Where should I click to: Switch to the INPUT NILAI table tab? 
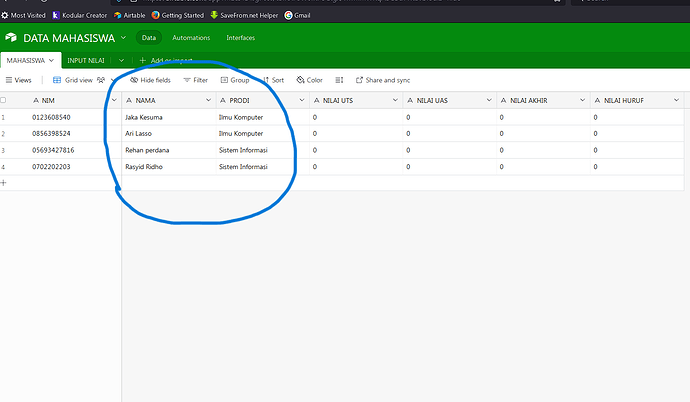coord(85,61)
